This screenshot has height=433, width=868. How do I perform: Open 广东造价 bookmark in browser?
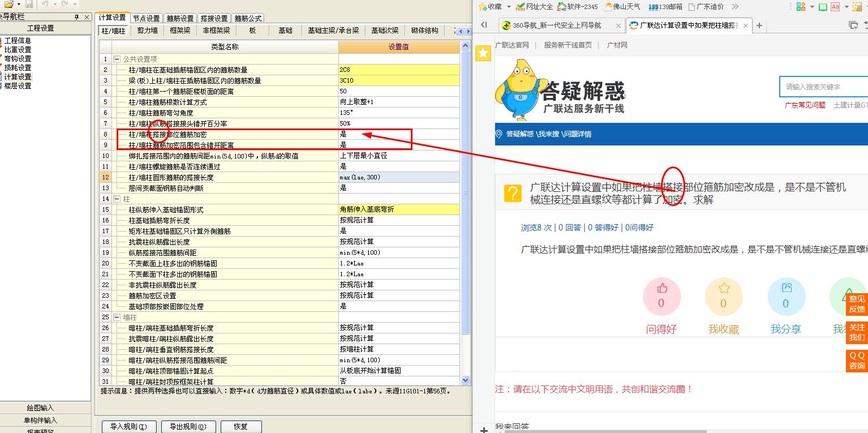pyautogui.click(x=705, y=7)
